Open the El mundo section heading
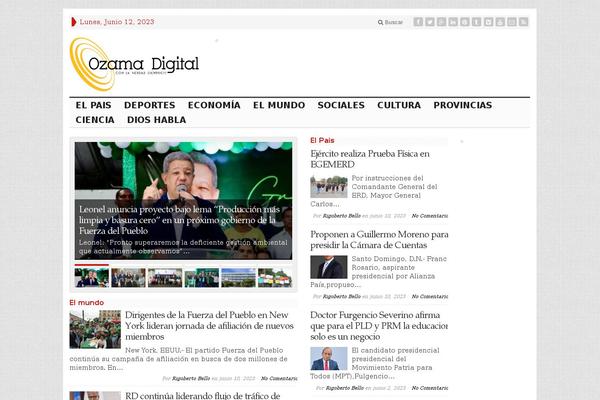600x400 pixels. click(x=87, y=303)
